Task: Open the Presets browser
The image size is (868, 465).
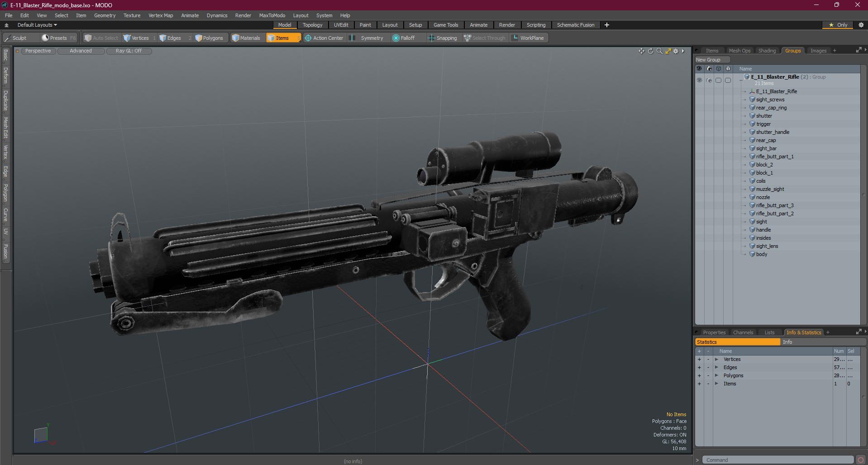Action: (58, 38)
